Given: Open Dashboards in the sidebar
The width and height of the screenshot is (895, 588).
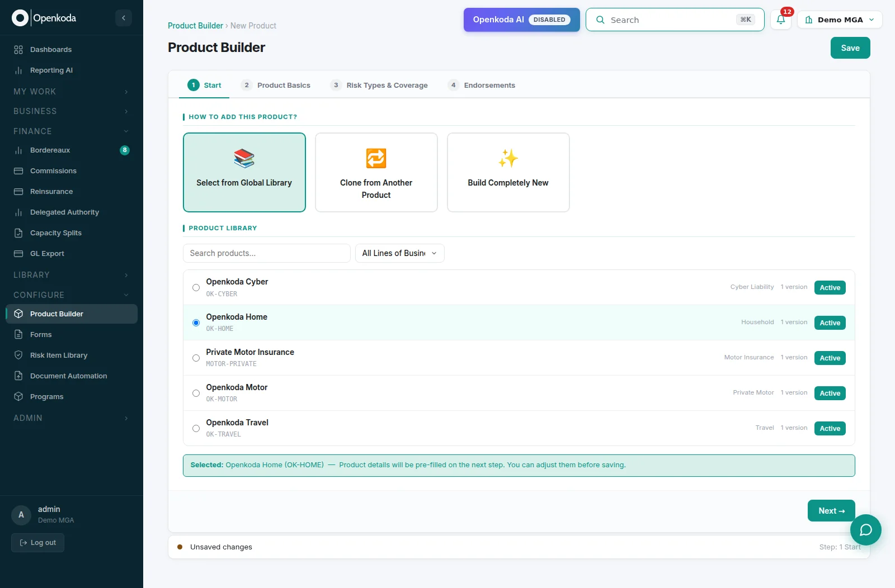Looking at the screenshot, I should point(71,50).
